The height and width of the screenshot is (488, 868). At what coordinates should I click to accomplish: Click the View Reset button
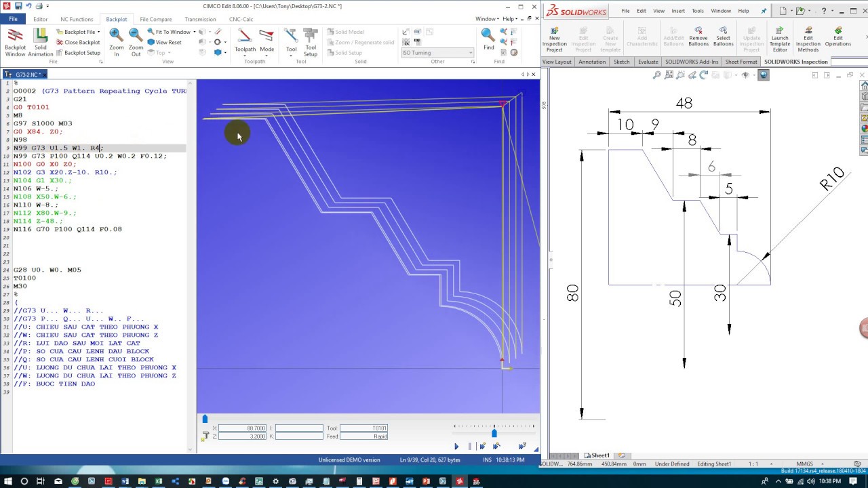[165, 42]
